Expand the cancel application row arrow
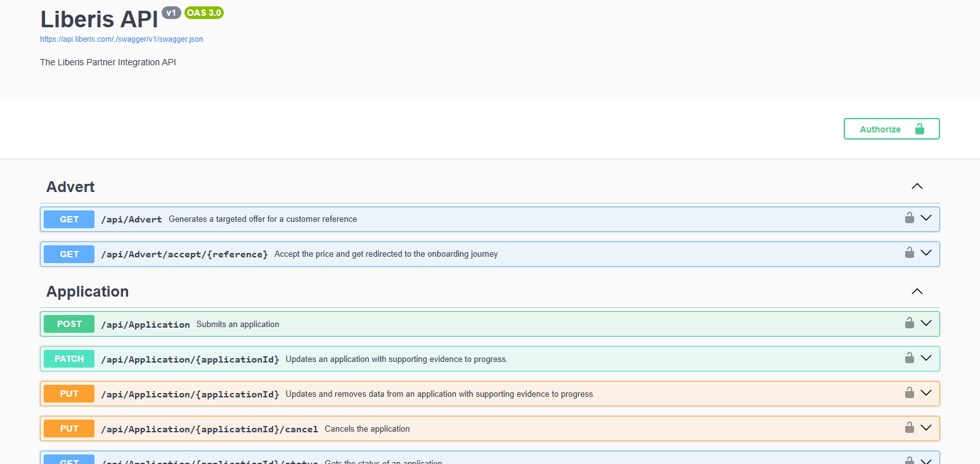 coord(926,428)
